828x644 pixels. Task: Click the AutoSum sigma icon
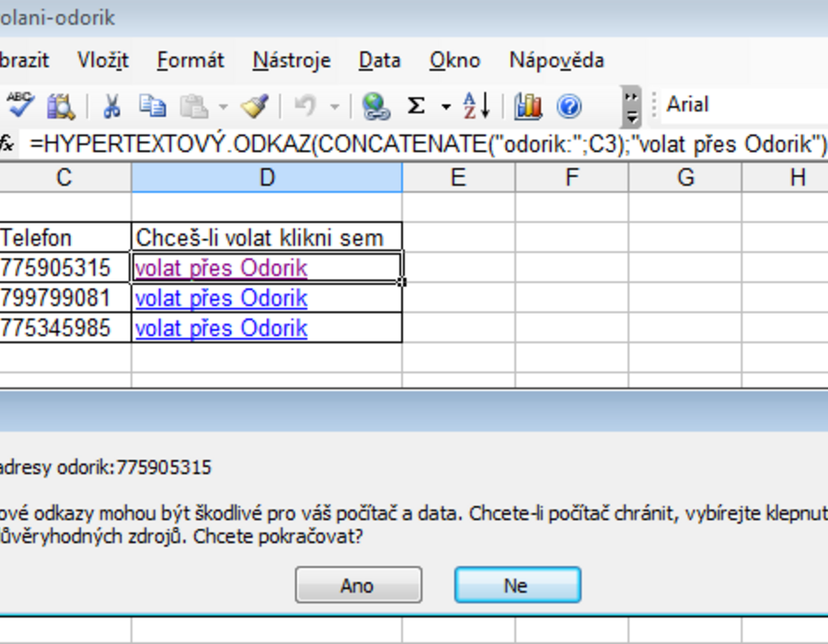click(x=416, y=106)
